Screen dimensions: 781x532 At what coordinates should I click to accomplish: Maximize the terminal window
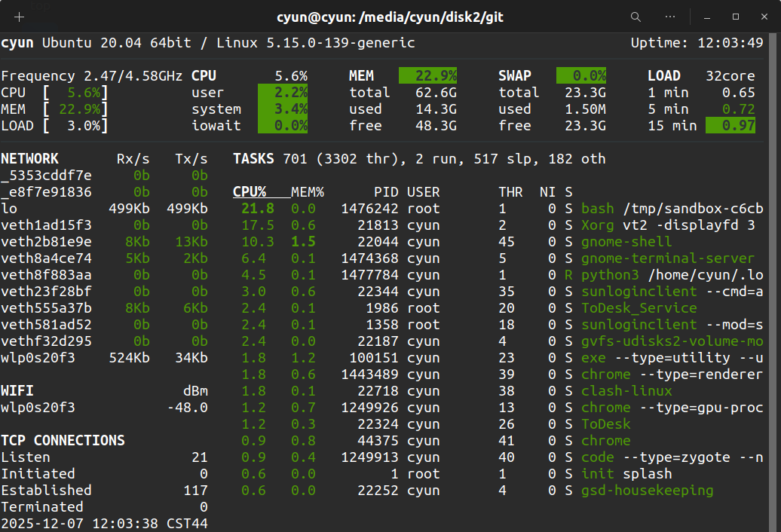[736, 17]
